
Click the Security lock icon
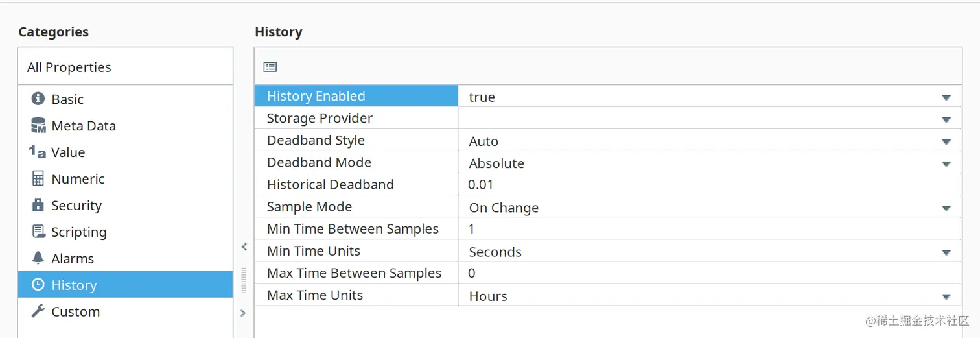point(38,206)
